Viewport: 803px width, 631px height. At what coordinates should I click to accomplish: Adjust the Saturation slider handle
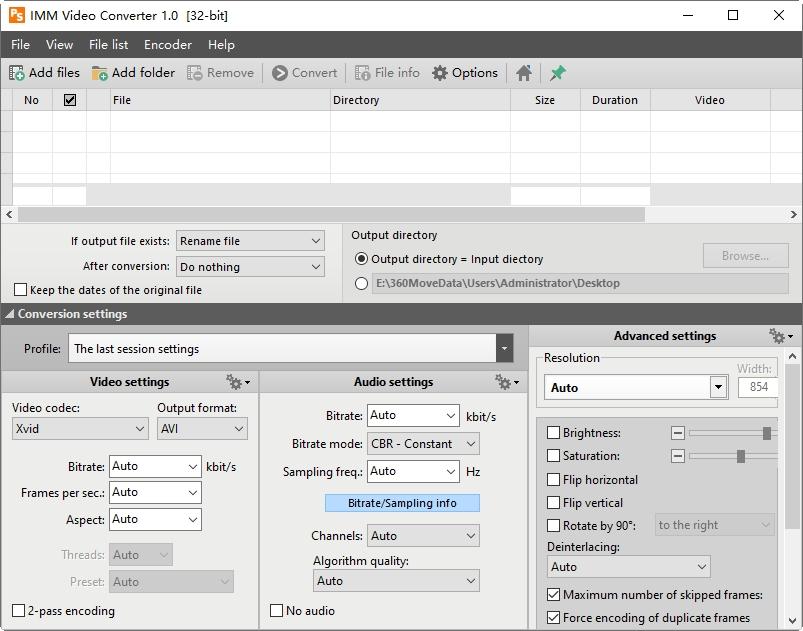coord(741,456)
